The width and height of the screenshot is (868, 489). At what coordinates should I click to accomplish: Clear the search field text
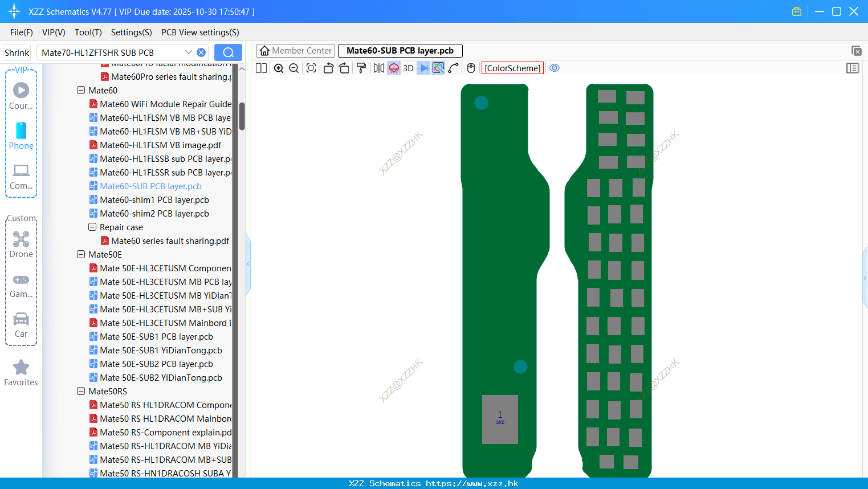click(x=201, y=52)
